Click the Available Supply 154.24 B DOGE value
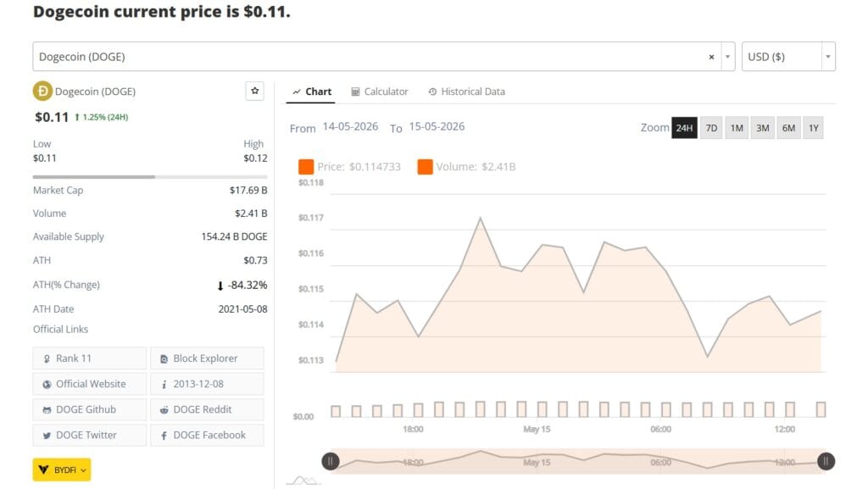The width and height of the screenshot is (868, 489). point(234,236)
